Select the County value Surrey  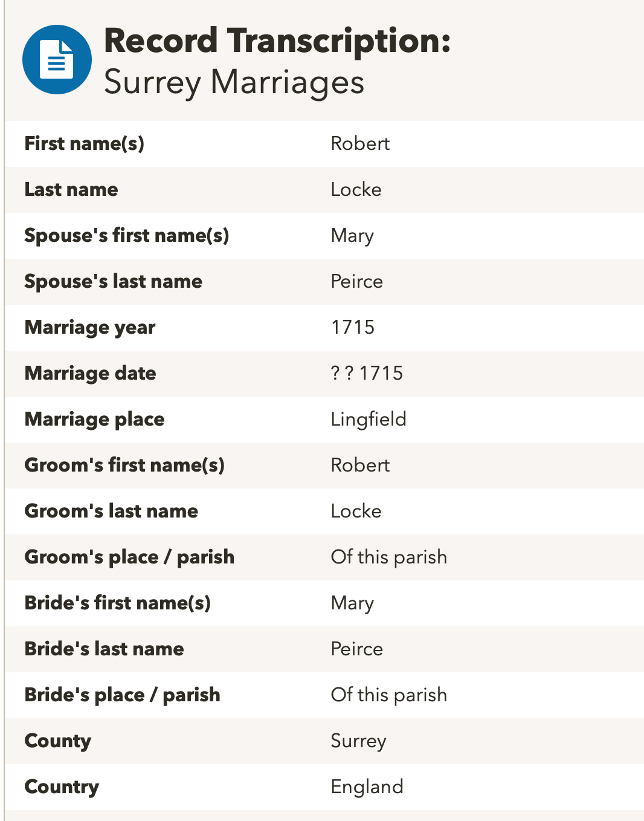coord(358,741)
